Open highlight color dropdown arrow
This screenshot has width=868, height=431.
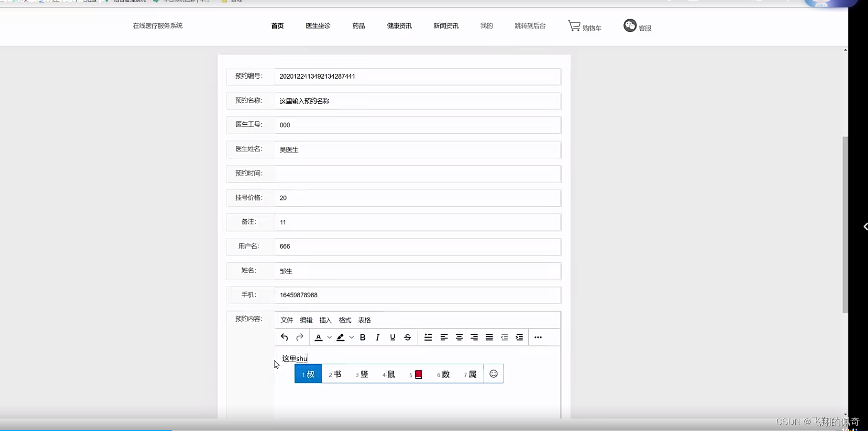click(x=351, y=338)
